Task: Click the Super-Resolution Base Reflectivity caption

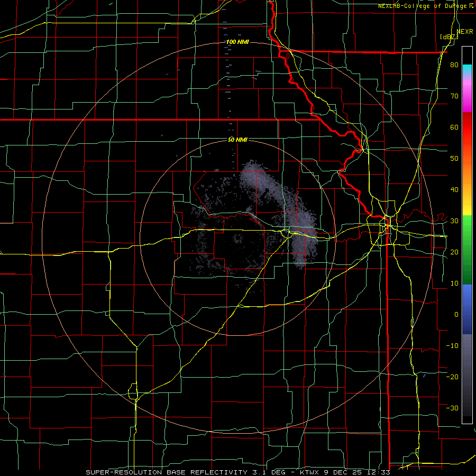Action: pos(166,472)
